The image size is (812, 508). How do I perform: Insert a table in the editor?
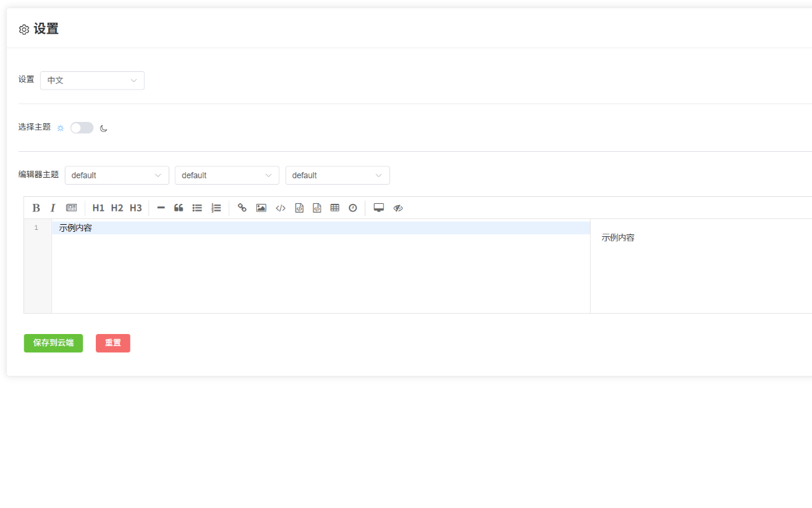[x=335, y=208]
